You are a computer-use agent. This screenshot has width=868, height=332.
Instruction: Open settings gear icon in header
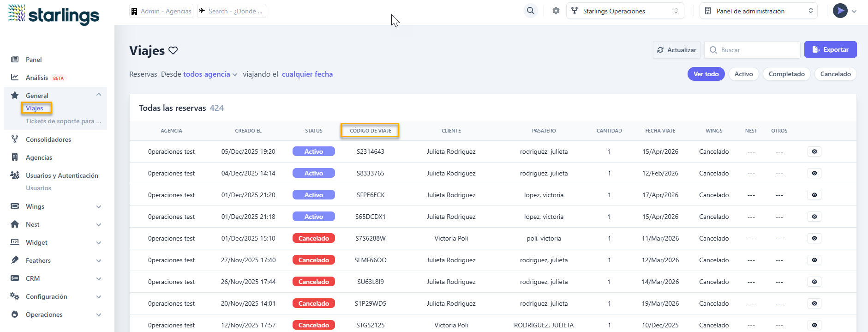coord(556,11)
